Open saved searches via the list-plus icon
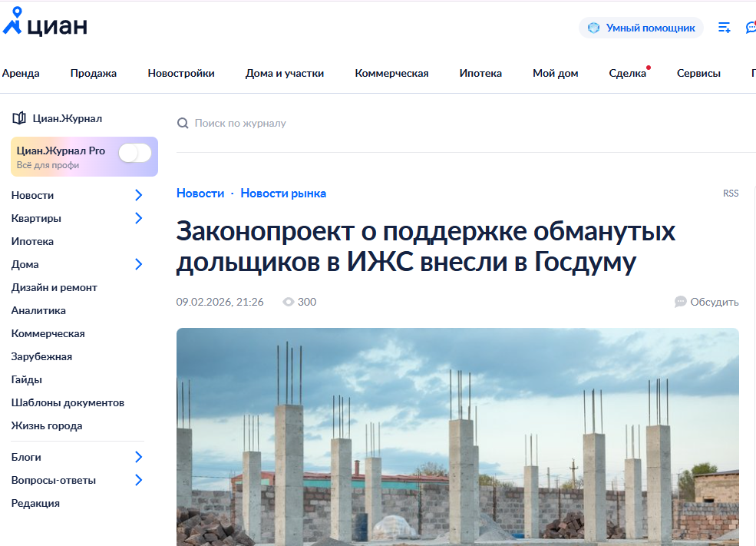Viewport: 756px width, 546px height. [723, 27]
